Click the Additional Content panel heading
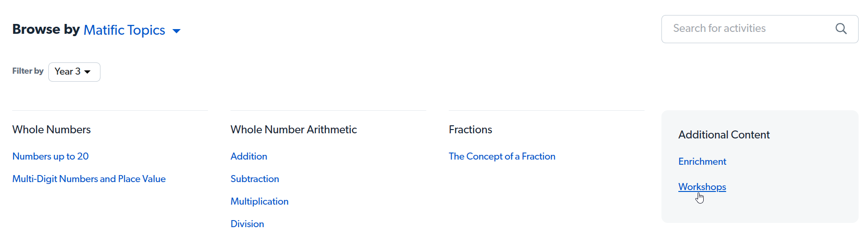The height and width of the screenshot is (237, 868). coord(724,135)
